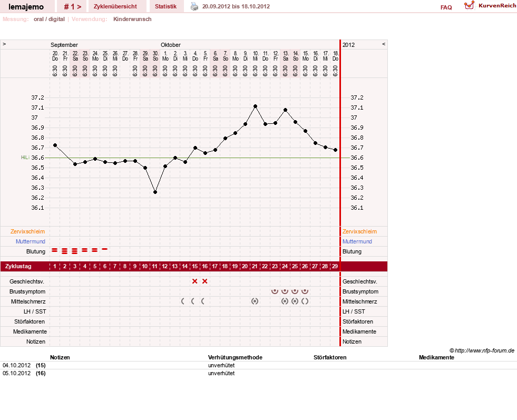
Task: Click the Oktober month label
Action: pos(171,45)
